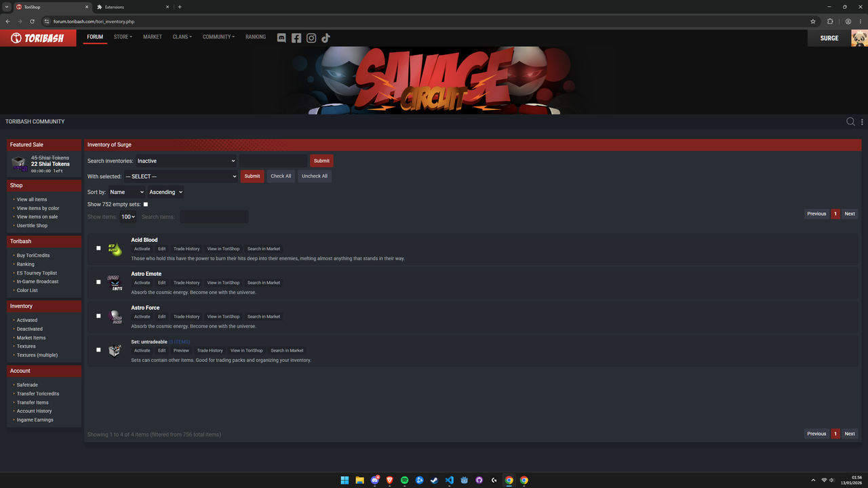Open the Chrome tab search dropdown arrow

point(7,7)
